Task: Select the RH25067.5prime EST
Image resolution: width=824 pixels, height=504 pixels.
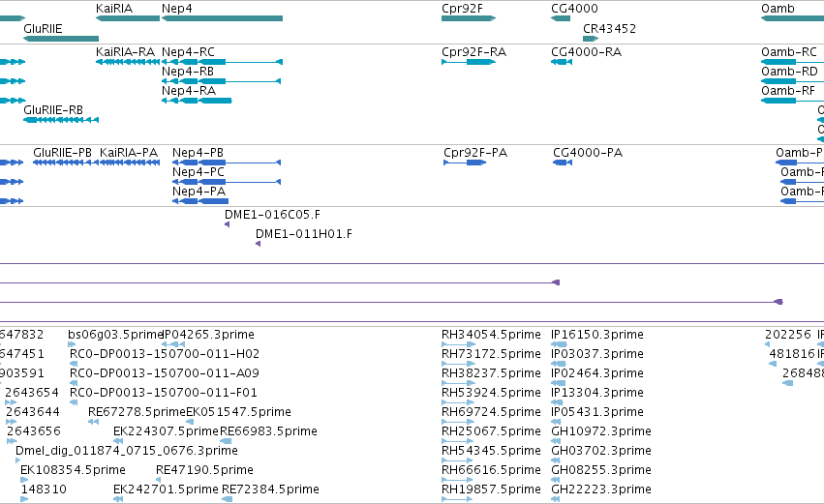Action: [458, 441]
